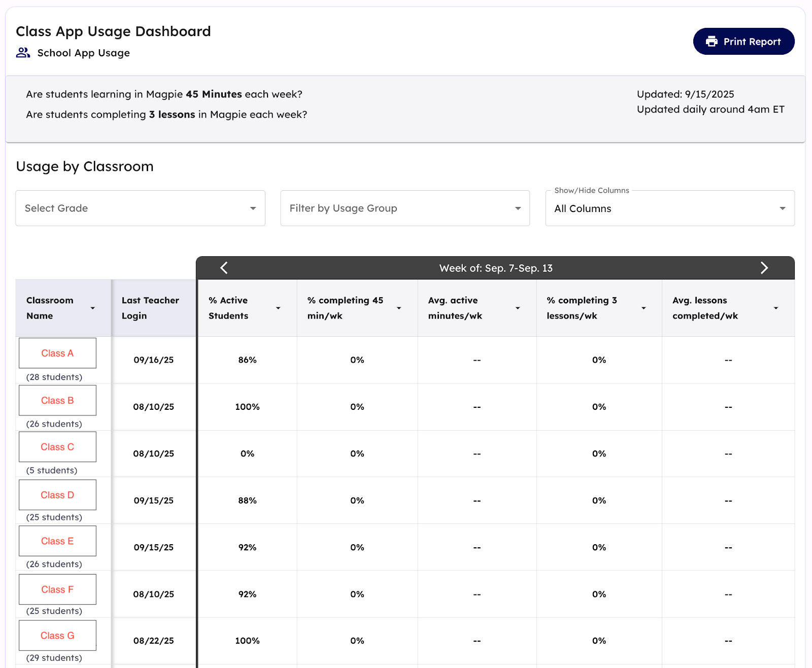Open the Class B classroom link
Viewport: 812px width, 668px height.
(x=57, y=401)
